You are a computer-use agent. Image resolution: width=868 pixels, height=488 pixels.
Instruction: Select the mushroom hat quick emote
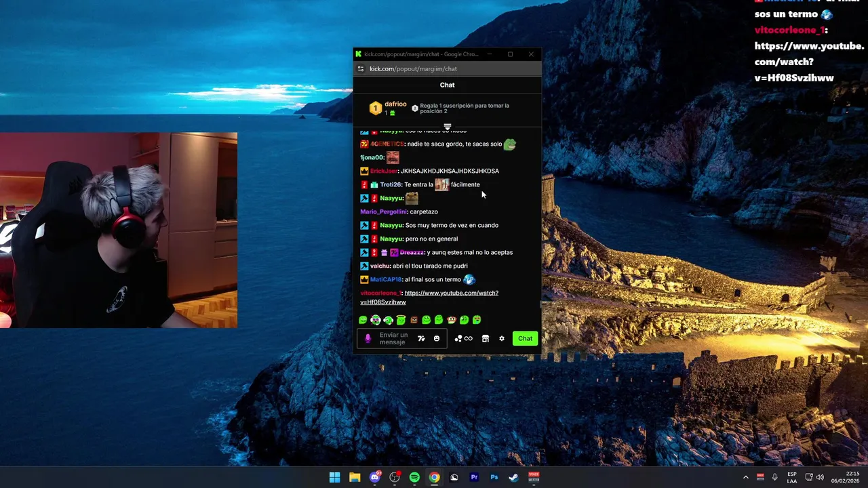[x=452, y=320]
